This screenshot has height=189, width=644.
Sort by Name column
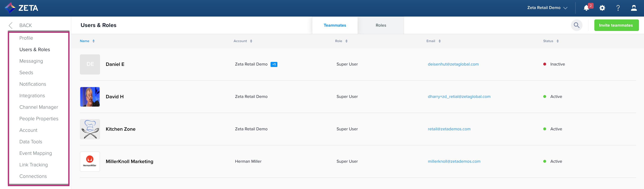pos(87,41)
